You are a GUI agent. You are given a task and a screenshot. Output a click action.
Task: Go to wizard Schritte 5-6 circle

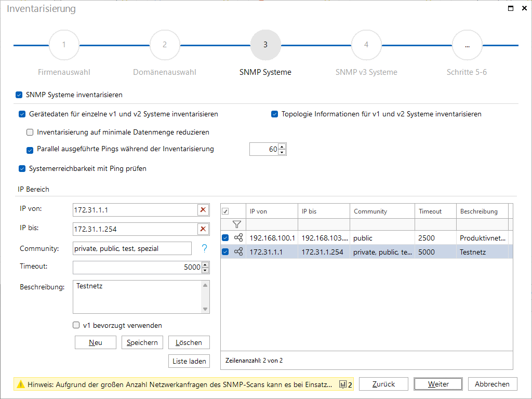[467, 45]
